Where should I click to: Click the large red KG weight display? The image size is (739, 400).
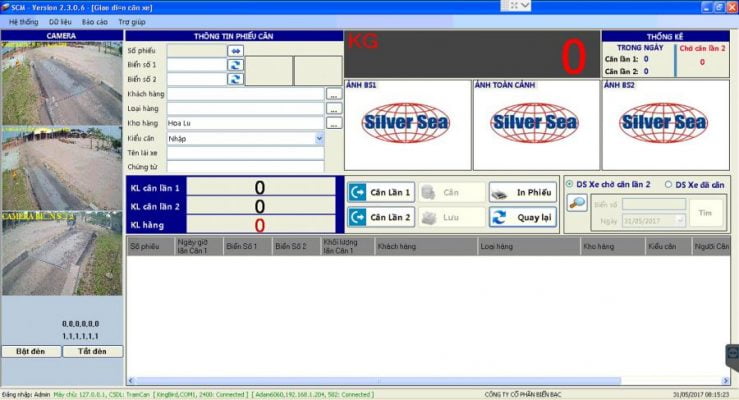click(x=472, y=55)
